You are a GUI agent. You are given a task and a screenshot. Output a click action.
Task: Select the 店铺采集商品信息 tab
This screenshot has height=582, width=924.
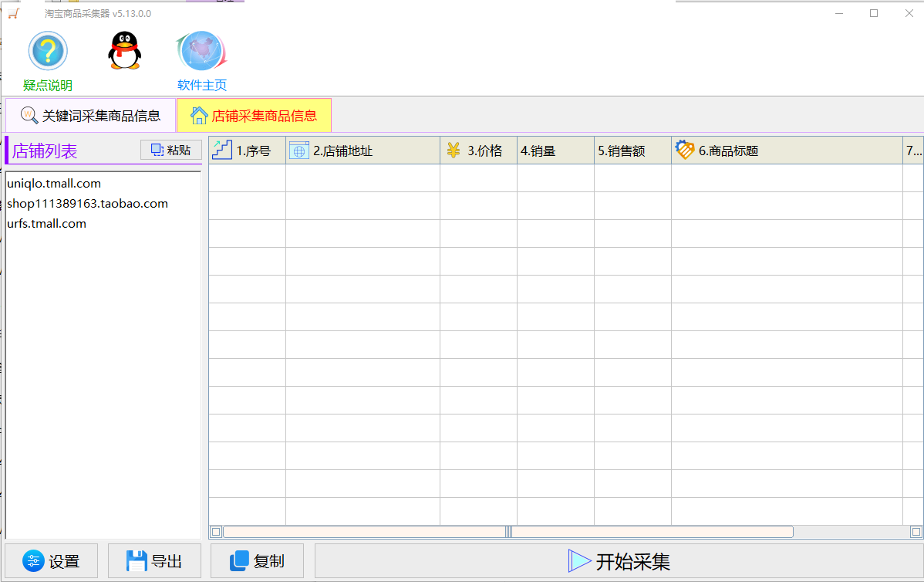click(254, 116)
